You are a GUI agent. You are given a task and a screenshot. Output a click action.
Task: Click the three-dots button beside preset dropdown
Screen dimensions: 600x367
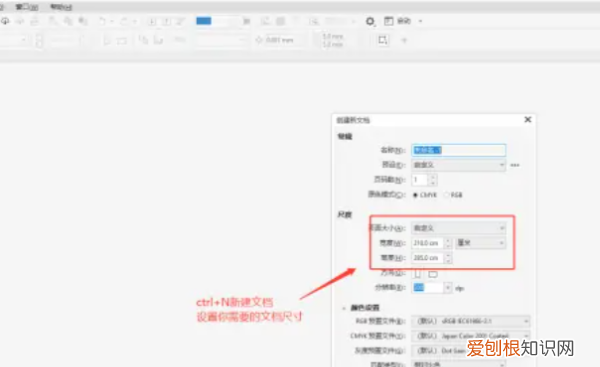[x=515, y=165]
